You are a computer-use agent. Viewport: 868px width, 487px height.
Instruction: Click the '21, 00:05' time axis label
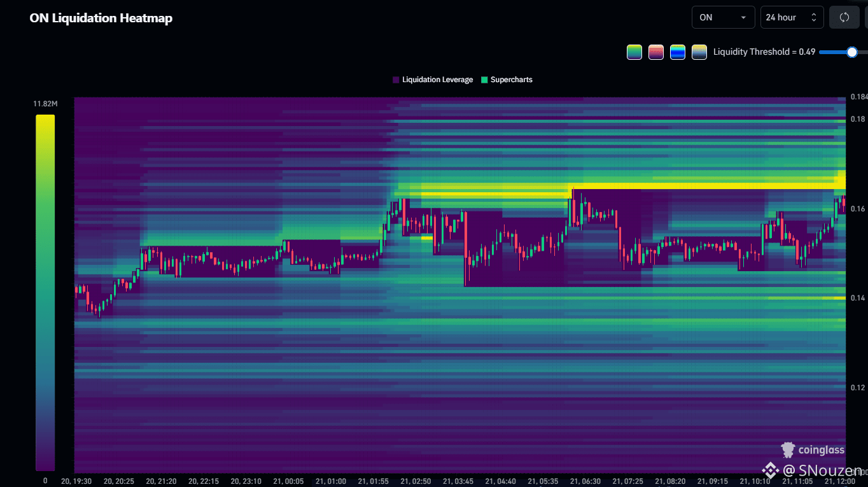click(288, 481)
